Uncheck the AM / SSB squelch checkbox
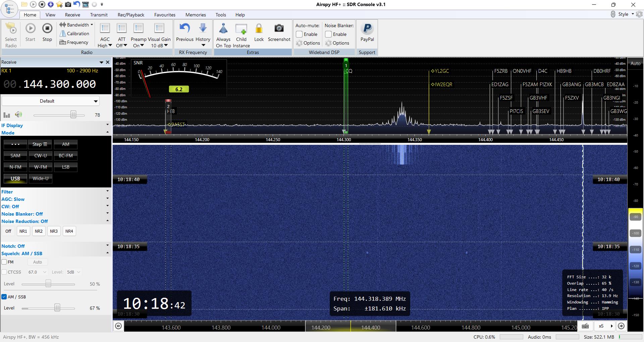The width and height of the screenshot is (644, 342). click(x=4, y=297)
